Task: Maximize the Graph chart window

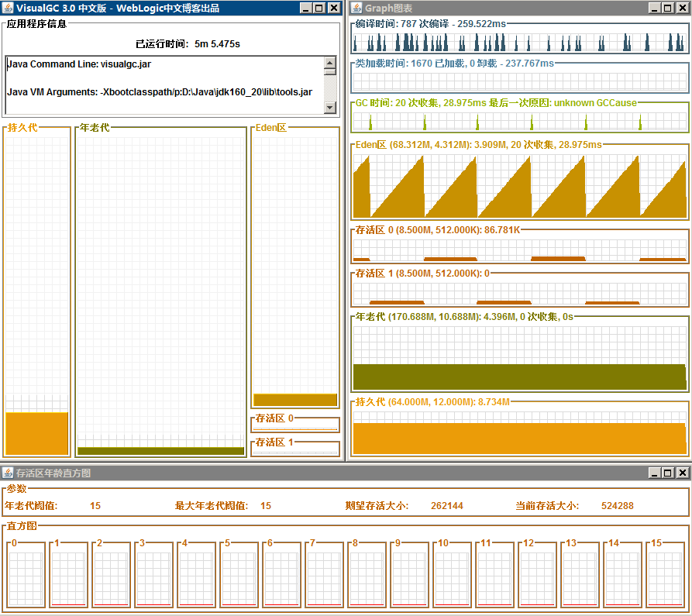Action: click(x=668, y=8)
